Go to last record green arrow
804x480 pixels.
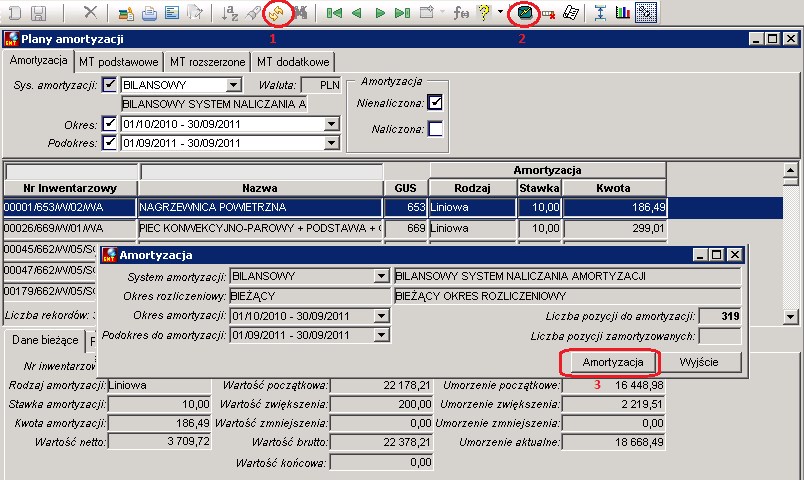pyautogui.click(x=403, y=13)
